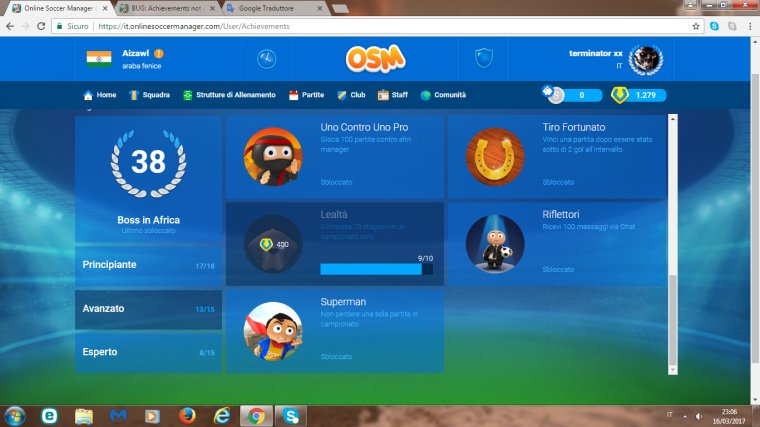Open media player icon in taskbar
760x427 pixels.
click(x=152, y=416)
